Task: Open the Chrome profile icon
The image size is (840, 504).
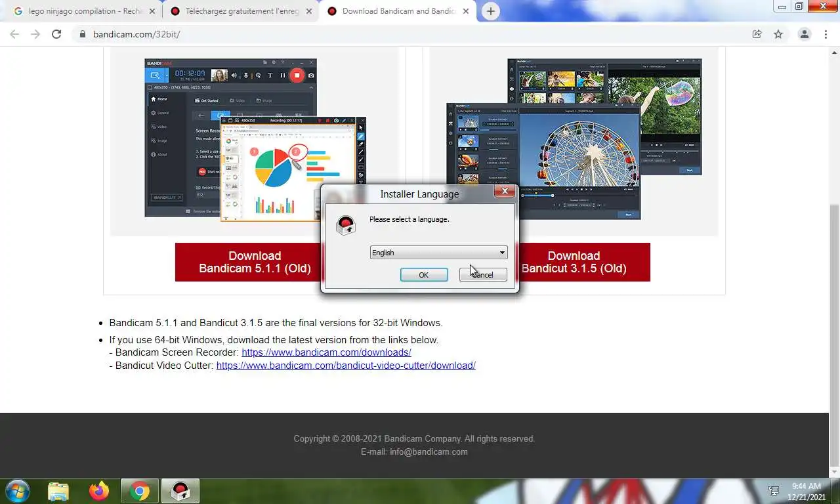Action: (x=805, y=34)
